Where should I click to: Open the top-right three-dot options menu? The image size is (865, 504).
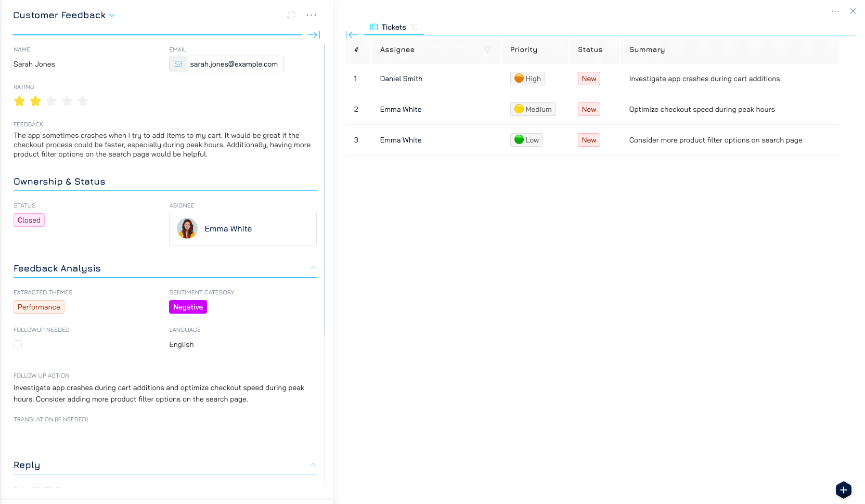[835, 11]
